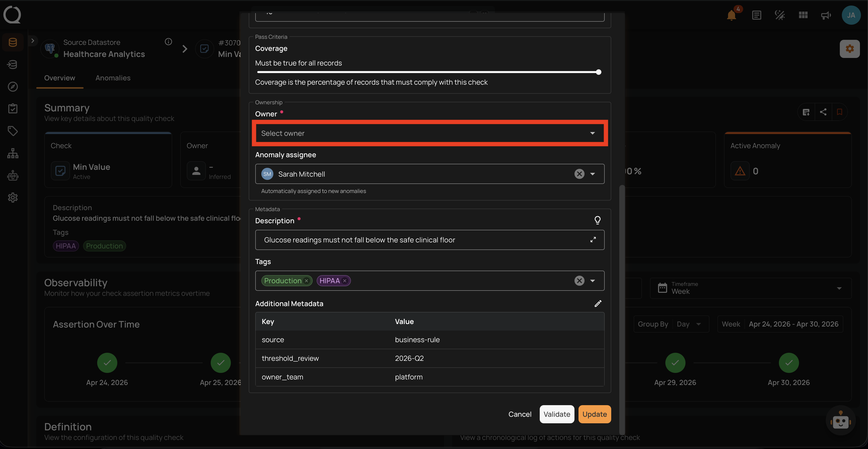Click the Production tag in Summary panel

pos(104,246)
